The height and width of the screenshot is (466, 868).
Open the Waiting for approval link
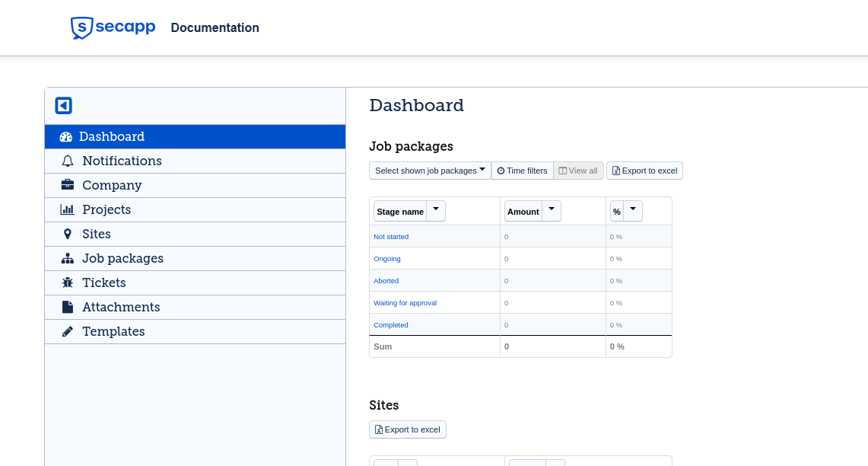tap(405, 303)
